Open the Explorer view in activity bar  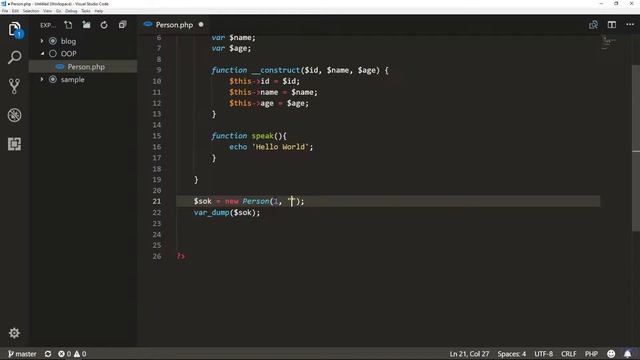(x=14, y=29)
